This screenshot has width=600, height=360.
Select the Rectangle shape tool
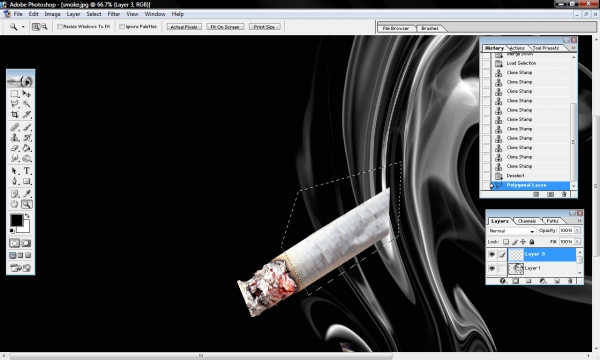[x=26, y=181]
